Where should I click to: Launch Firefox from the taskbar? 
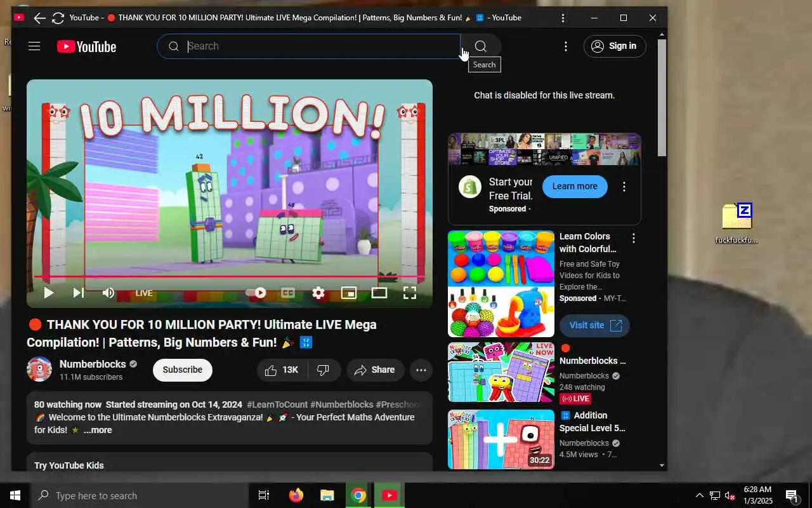(296, 495)
